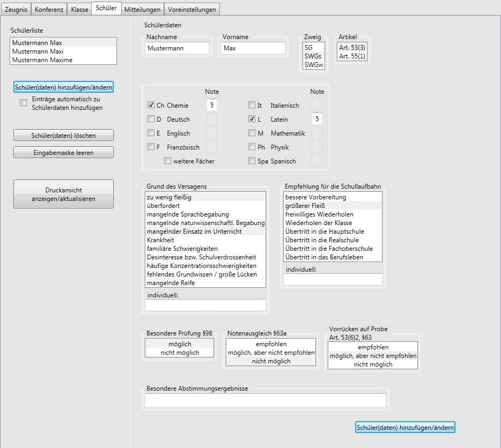The image size is (501, 448).
Task: Open the Mitteilungen tab
Action: 142,10
